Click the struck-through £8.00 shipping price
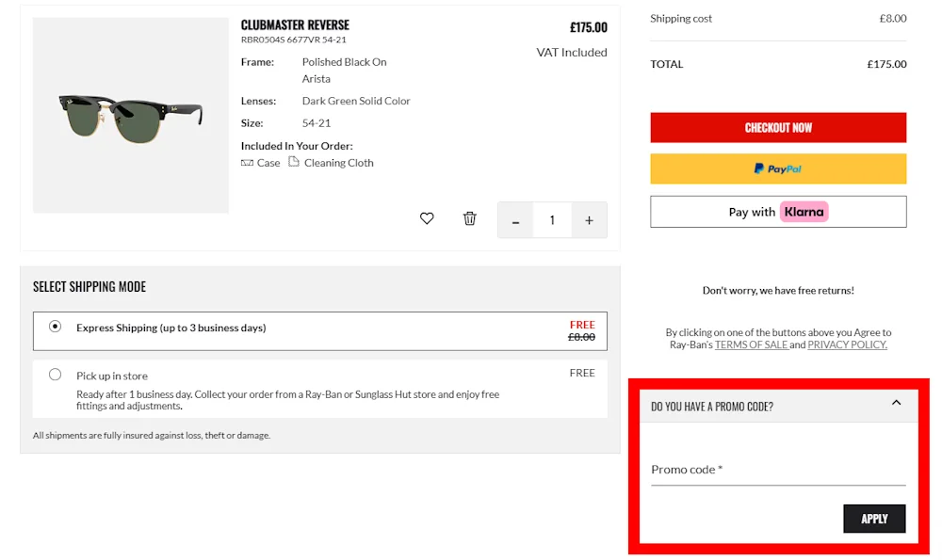Screen dimensions: 942x560 pos(581,337)
